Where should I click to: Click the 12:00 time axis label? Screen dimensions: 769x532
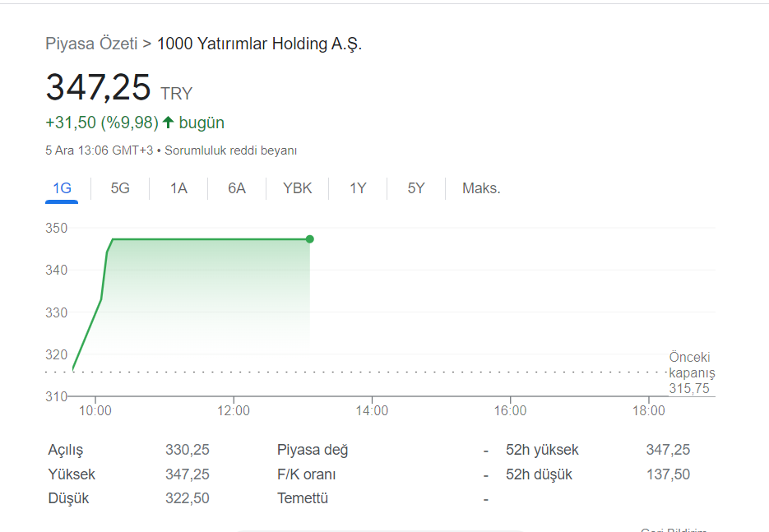tap(234, 410)
